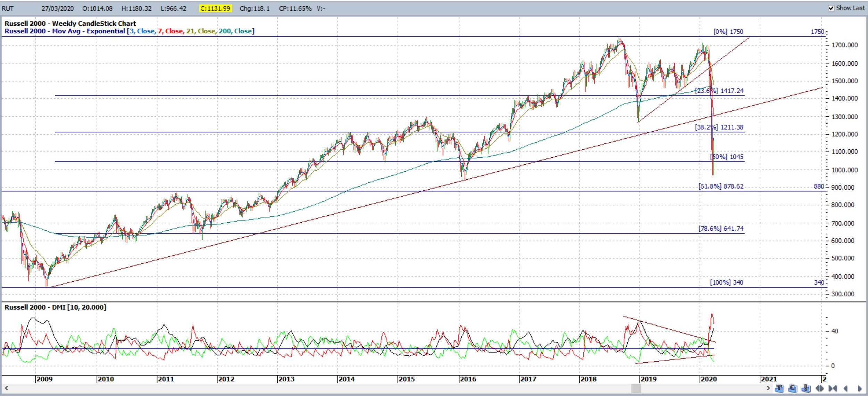Click the [61.8%] 878.62 Fibonacci label
The width and height of the screenshot is (868, 396).
(721, 186)
